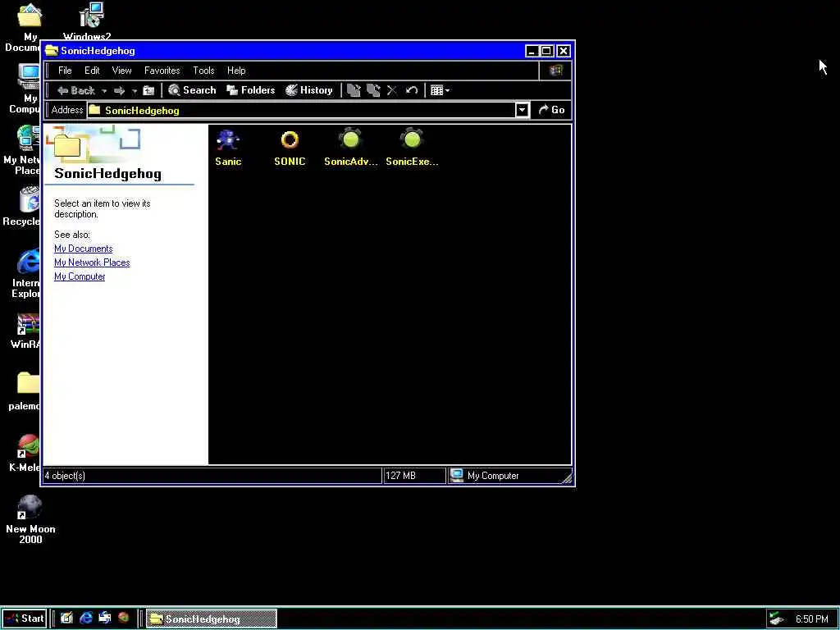Click the SonicHedgehog taskbar button
The height and width of the screenshot is (630, 840).
click(x=211, y=619)
